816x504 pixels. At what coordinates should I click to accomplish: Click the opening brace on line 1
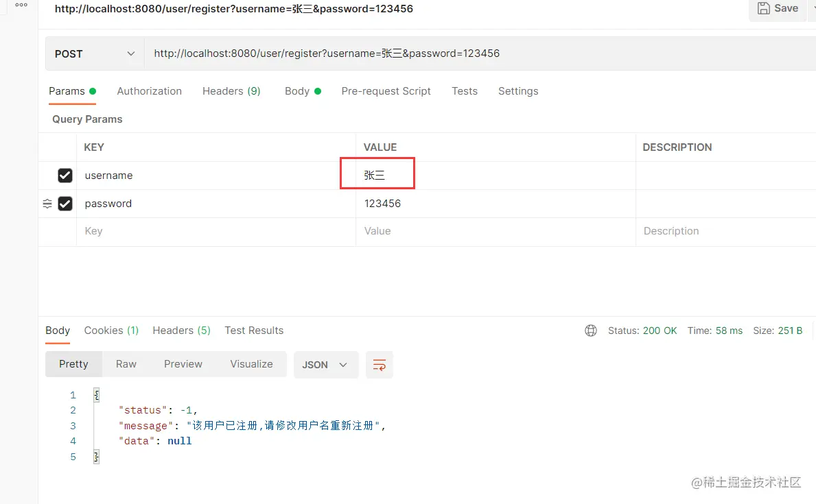(96, 395)
